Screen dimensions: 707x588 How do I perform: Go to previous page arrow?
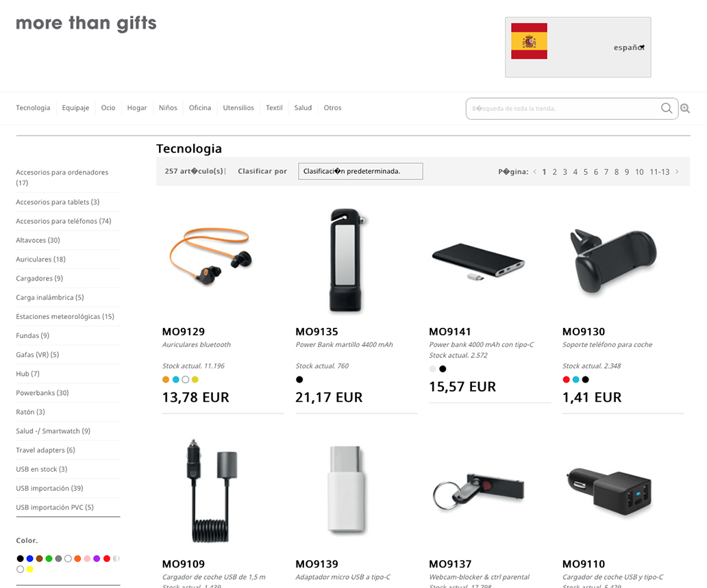pyautogui.click(x=535, y=172)
